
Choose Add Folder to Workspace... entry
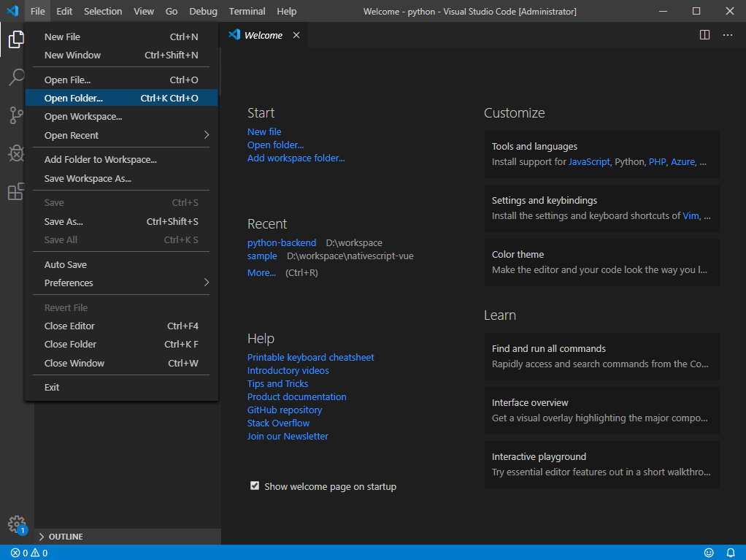point(121,159)
